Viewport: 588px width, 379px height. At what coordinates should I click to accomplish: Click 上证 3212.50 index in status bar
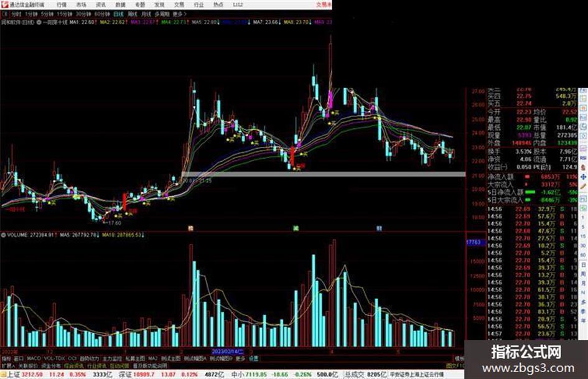tap(25, 375)
